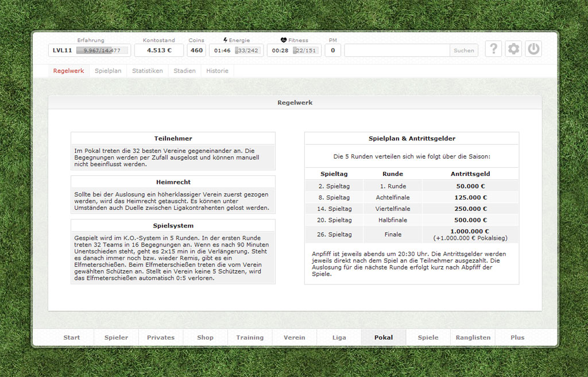Open the Statistiken tab
The image size is (588, 377).
click(x=148, y=71)
